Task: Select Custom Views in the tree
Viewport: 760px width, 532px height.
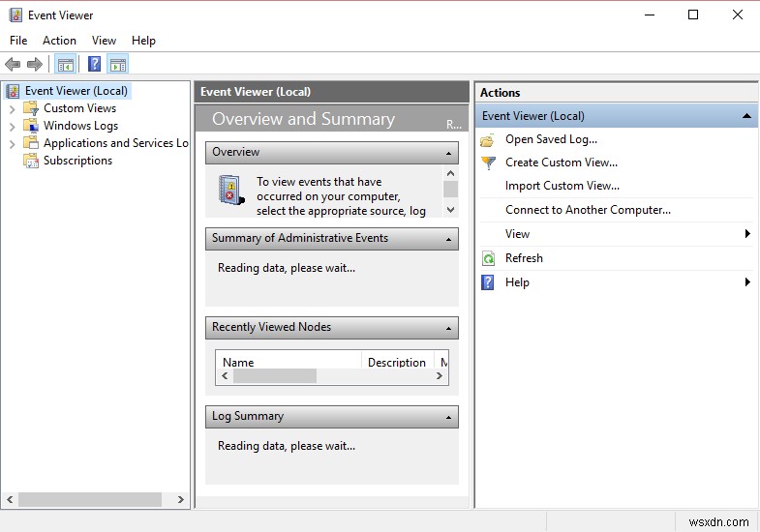Action: (x=80, y=108)
